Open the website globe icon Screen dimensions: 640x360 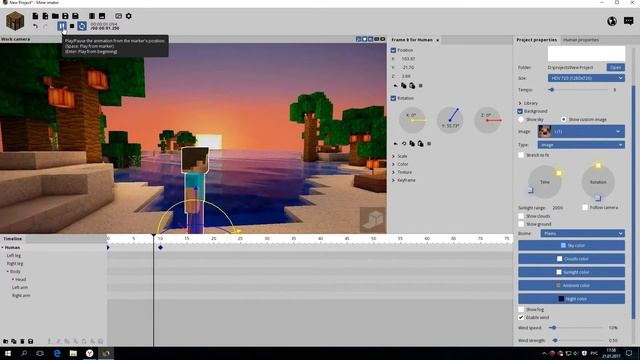612,21
